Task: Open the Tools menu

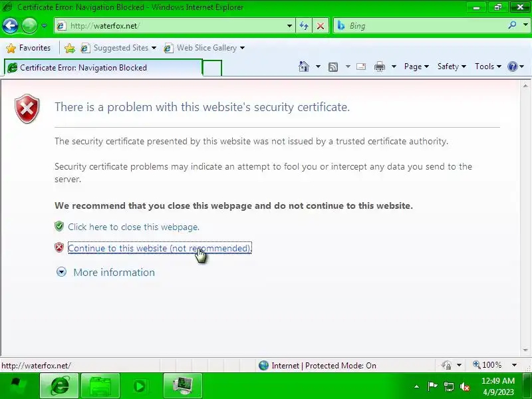Action: coord(488,66)
